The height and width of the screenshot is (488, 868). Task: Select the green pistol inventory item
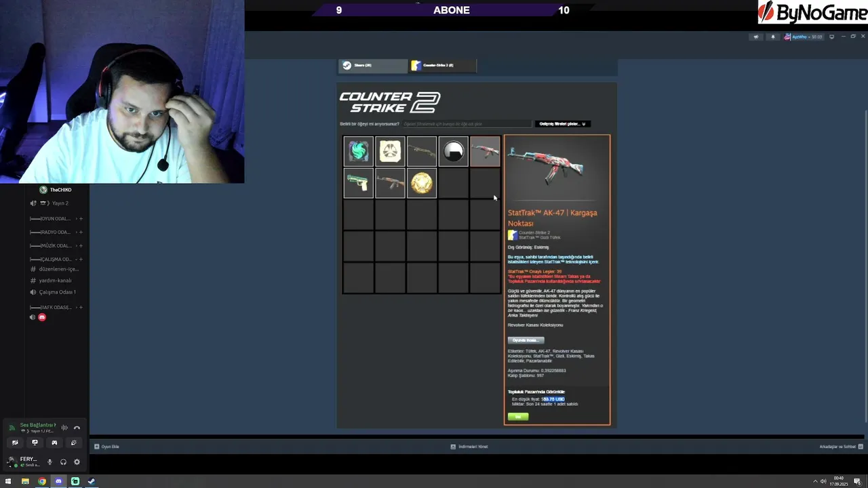(x=358, y=183)
